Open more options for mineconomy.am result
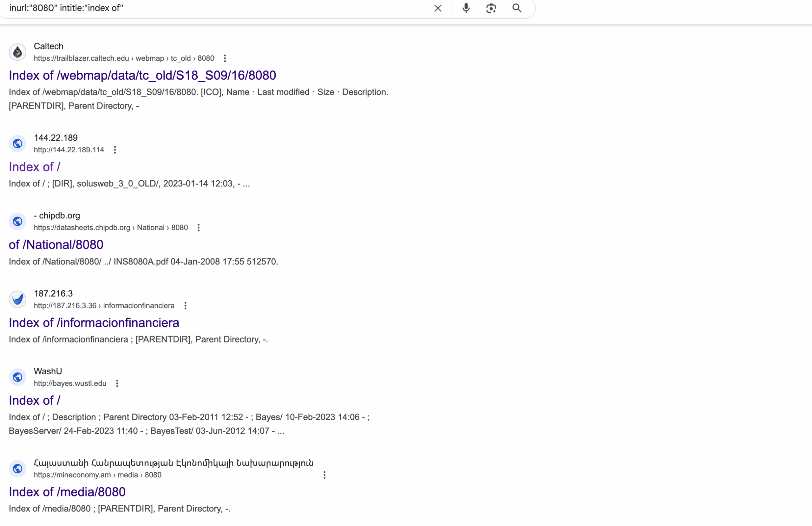This screenshot has width=812, height=526. pos(324,475)
